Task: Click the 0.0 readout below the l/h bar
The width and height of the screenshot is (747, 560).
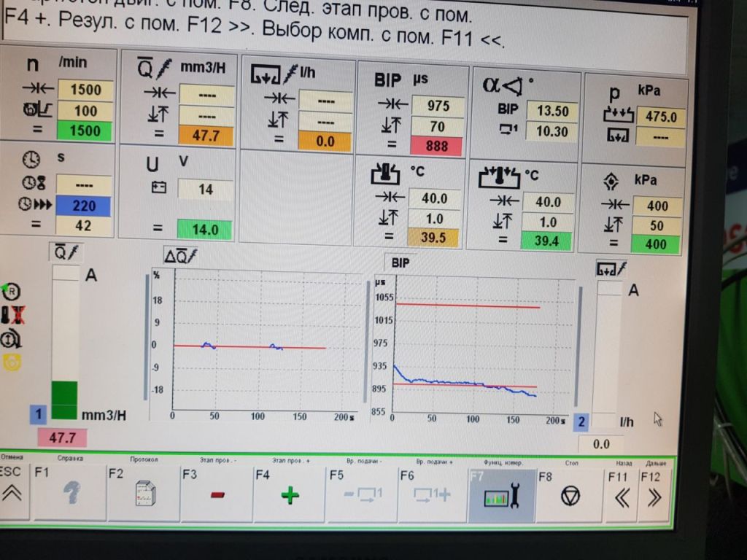Action: pyautogui.click(x=601, y=444)
